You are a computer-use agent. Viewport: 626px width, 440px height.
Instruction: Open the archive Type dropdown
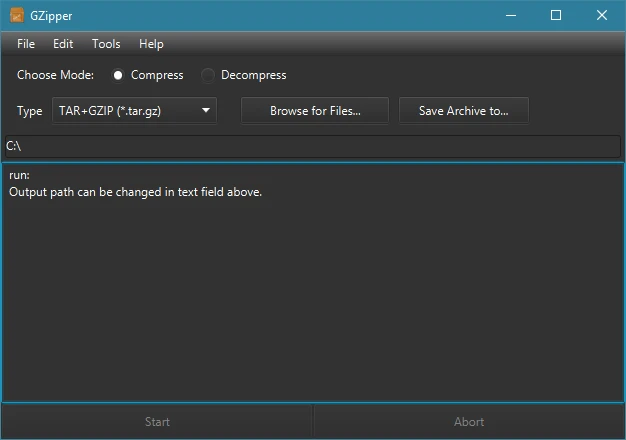click(x=135, y=111)
